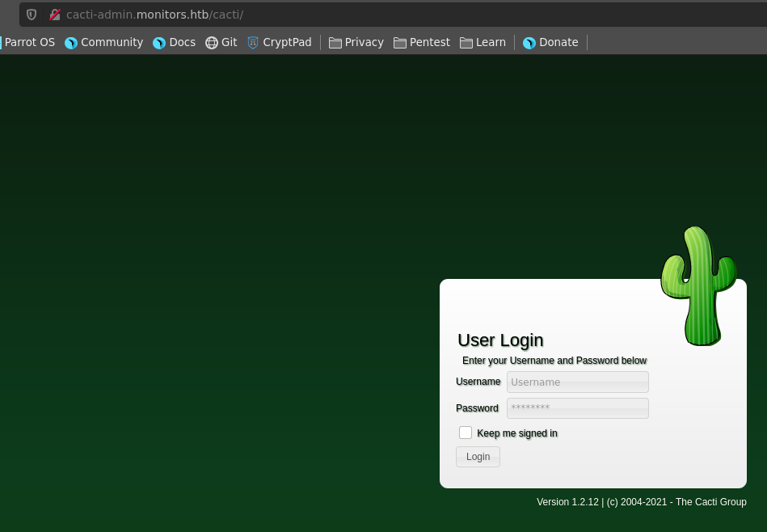Image resolution: width=767 pixels, height=532 pixels.
Task: Enable the Keep me signed in checkbox
Action: [x=466, y=433]
